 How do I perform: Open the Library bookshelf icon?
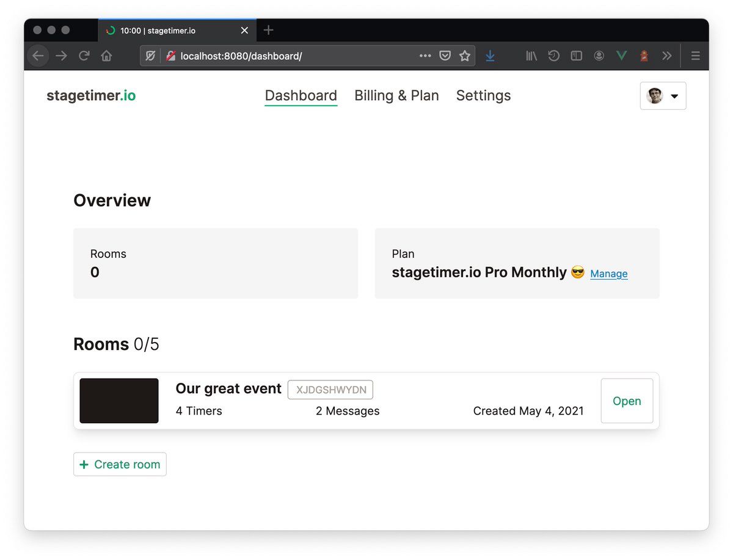(x=531, y=56)
